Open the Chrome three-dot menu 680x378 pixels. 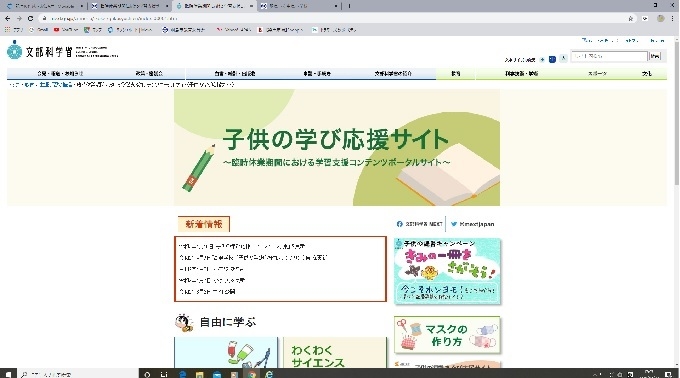pyautogui.click(x=673, y=19)
